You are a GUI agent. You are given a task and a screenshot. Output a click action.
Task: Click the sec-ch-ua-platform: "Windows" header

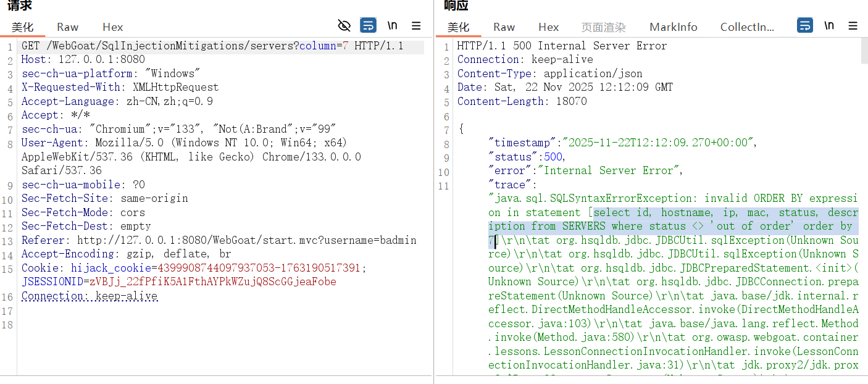(x=111, y=73)
